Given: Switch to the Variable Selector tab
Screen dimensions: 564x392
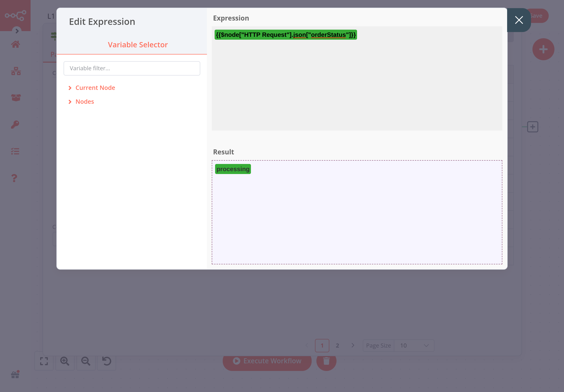Looking at the screenshot, I should pos(138,44).
